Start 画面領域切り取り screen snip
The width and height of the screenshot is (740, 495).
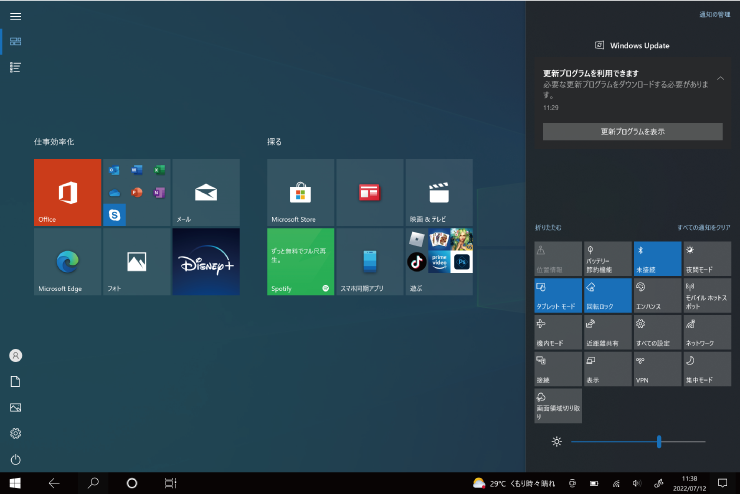(558, 406)
